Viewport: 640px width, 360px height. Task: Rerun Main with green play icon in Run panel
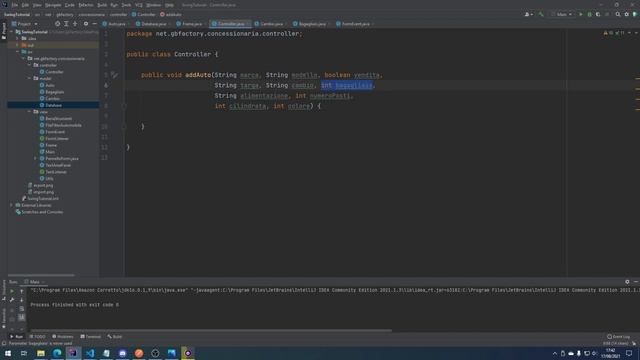coord(12,291)
